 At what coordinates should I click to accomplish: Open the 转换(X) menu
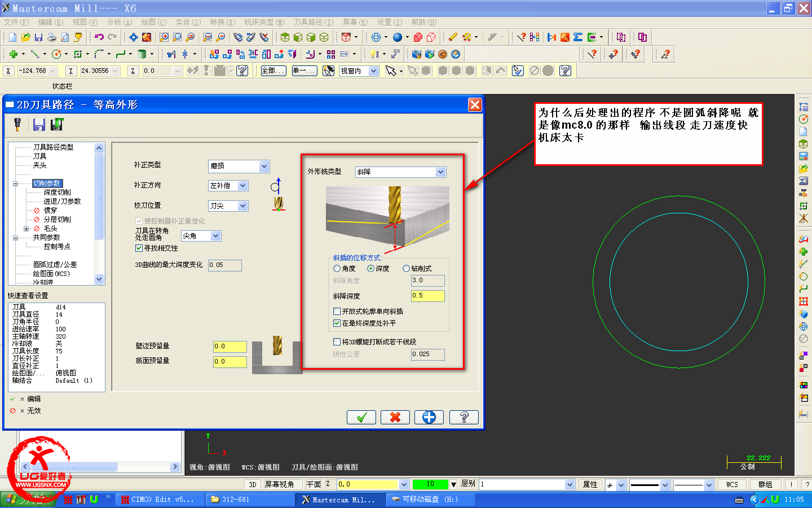223,22
